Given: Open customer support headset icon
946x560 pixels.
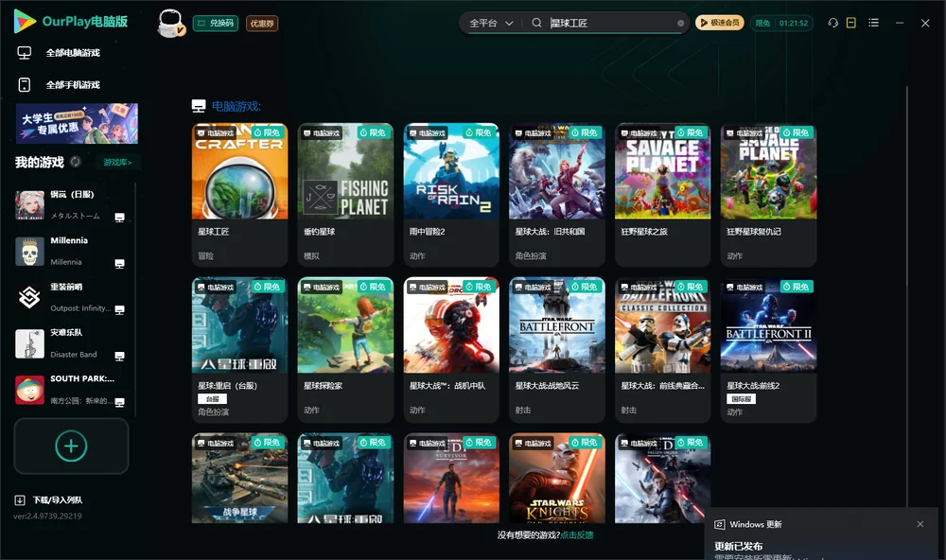Looking at the screenshot, I should click(x=833, y=23).
